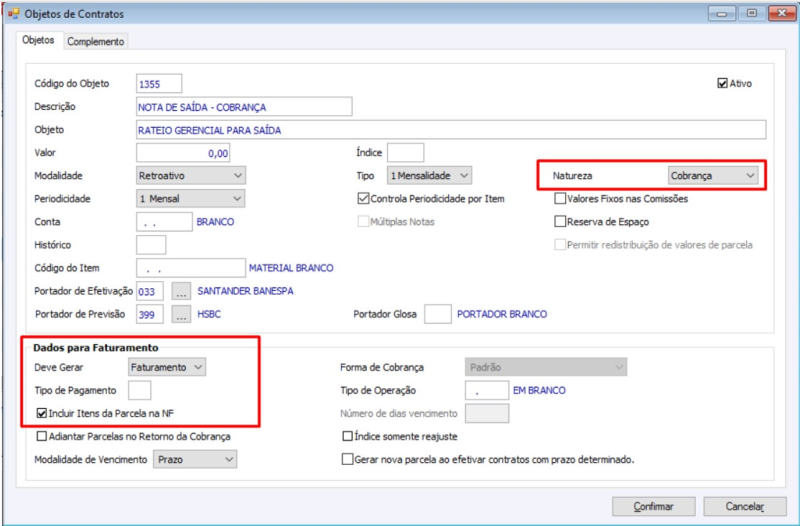Screen dimensions: 800x526
Task: Toggle Incluir Itens da Parcela na NF
Action: 42,413
